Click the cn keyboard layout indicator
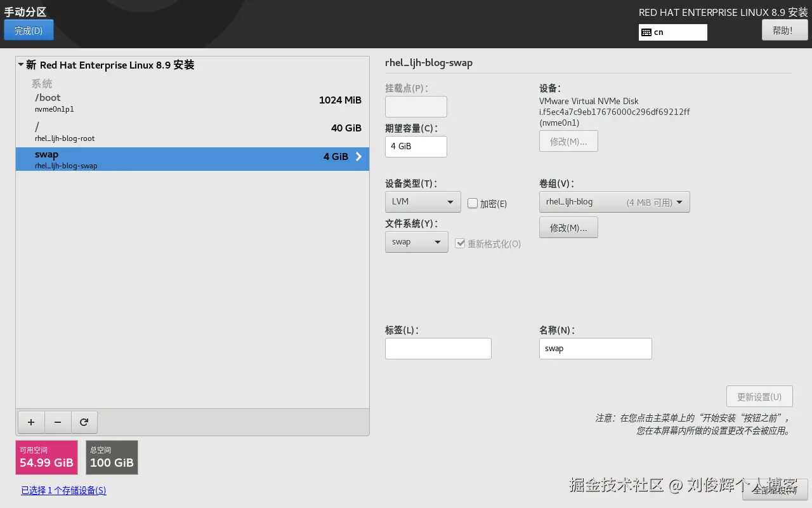This screenshot has height=508, width=812. [673, 32]
